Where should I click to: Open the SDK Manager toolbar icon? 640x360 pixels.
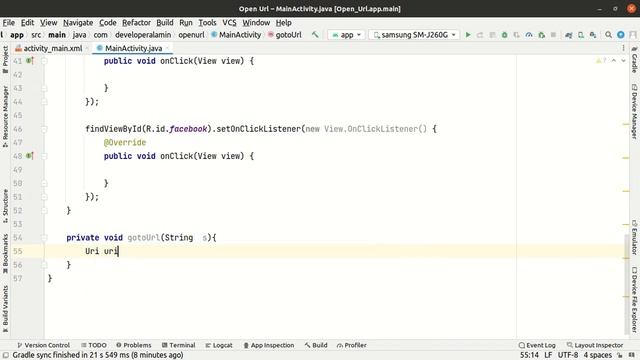pos(593,35)
